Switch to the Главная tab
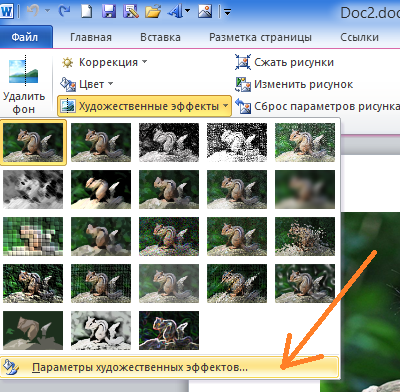400x392 pixels. point(91,37)
